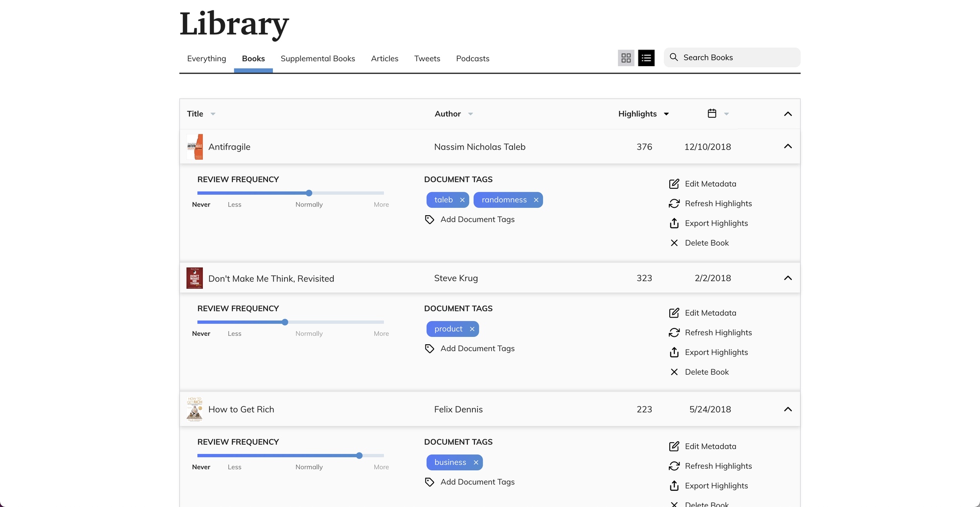980x507 pixels.
Task: Remove the taleb tag
Action: (462, 200)
